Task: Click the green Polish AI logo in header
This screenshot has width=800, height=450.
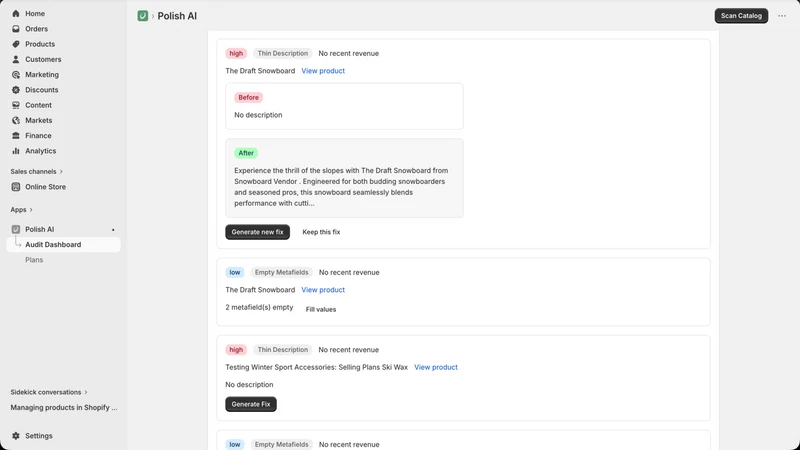Action: [143, 16]
